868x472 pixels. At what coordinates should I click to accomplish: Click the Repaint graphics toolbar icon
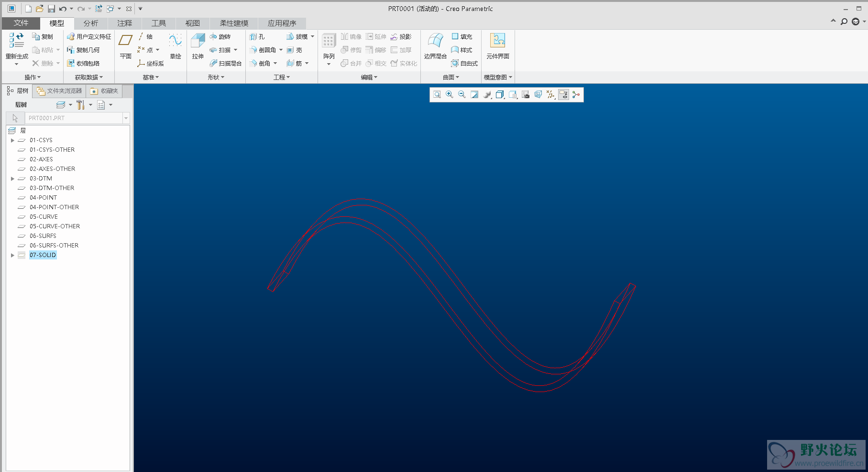click(474, 95)
